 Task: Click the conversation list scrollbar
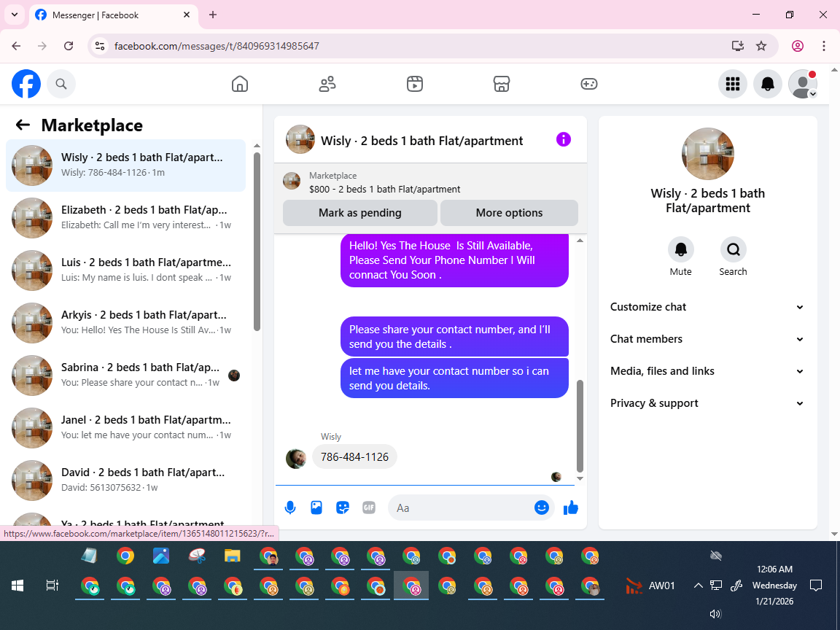[257, 241]
